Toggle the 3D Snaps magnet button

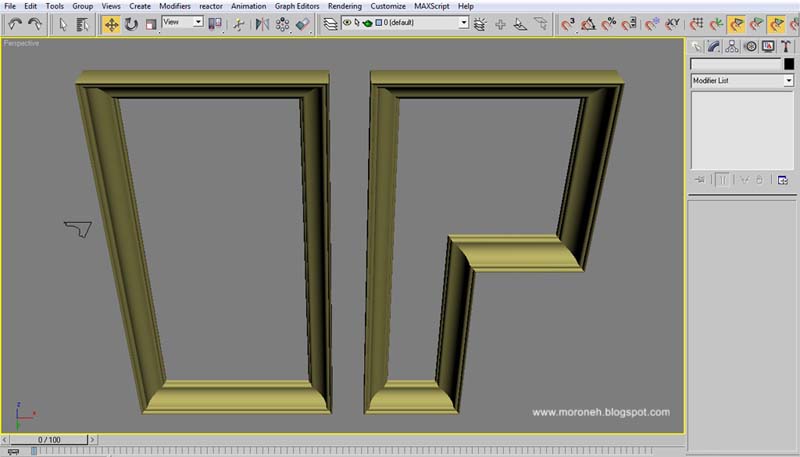[567, 24]
